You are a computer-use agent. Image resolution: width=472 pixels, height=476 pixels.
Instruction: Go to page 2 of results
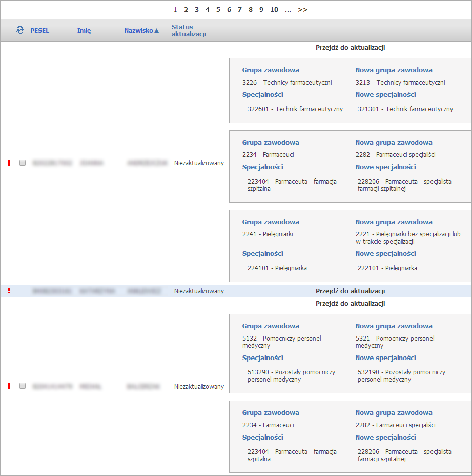point(186,10)
